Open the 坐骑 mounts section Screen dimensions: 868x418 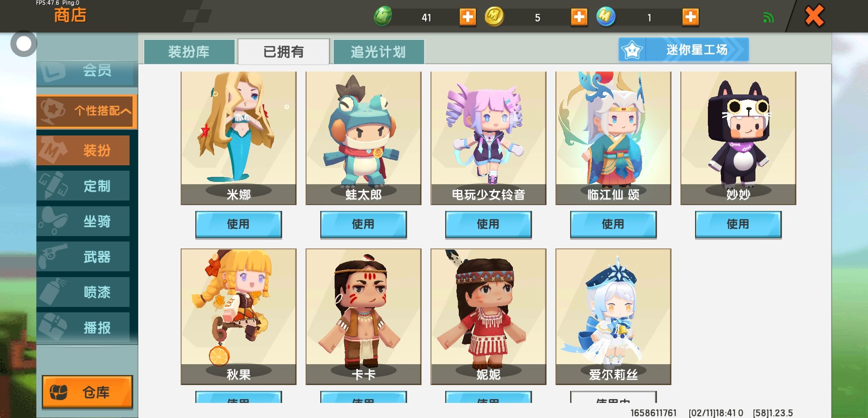tap(83, 221)
